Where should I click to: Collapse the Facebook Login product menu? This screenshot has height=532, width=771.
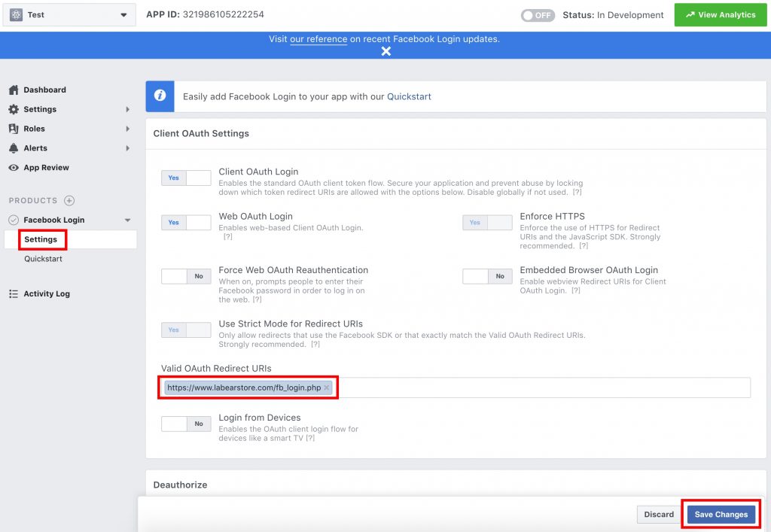point(127,220)
